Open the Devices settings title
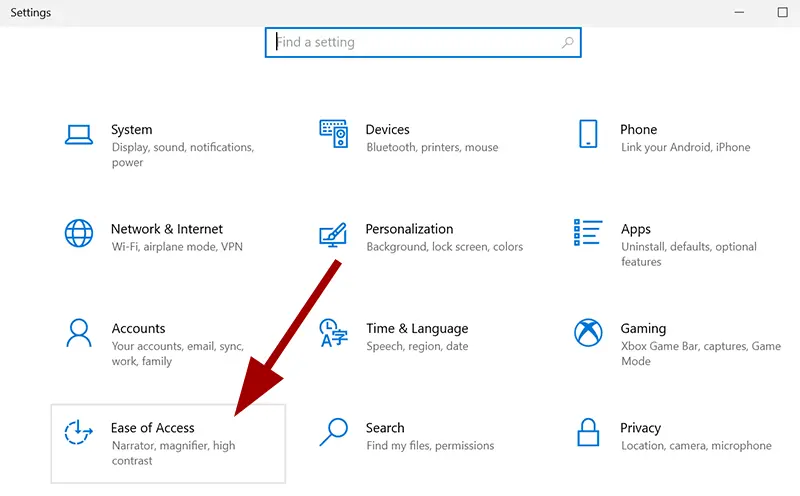 coord(387,130)
